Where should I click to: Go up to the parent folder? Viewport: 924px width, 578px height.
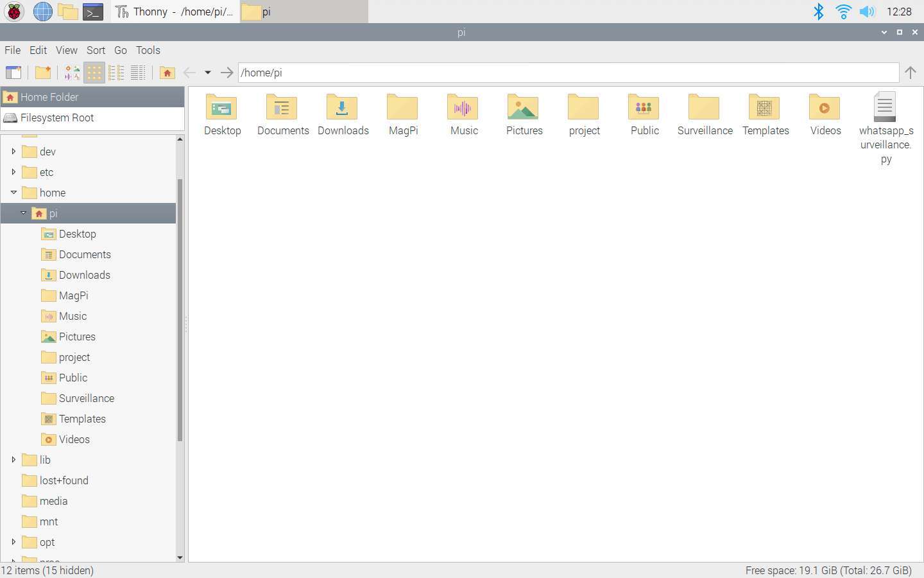(x=910, y=73)
